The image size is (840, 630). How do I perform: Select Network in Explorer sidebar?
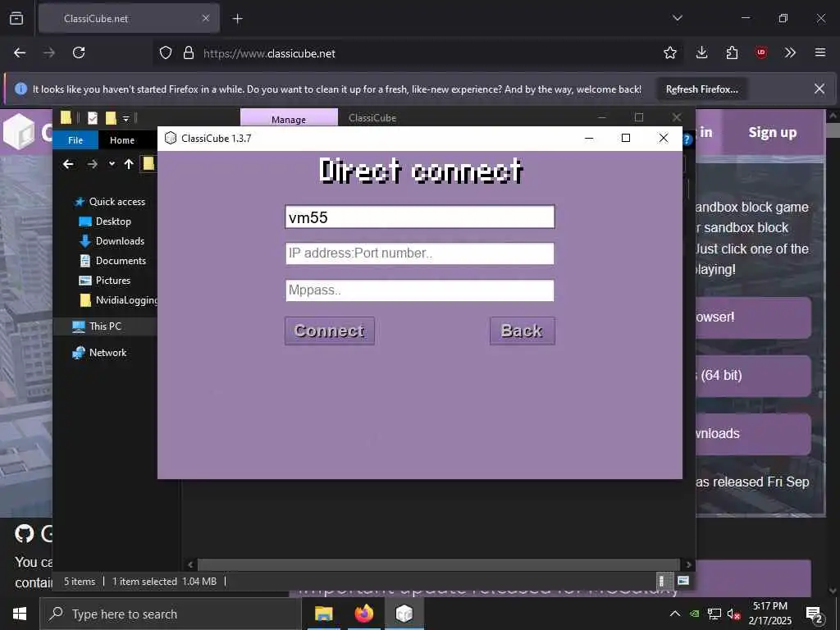click(x=107, y=353)
